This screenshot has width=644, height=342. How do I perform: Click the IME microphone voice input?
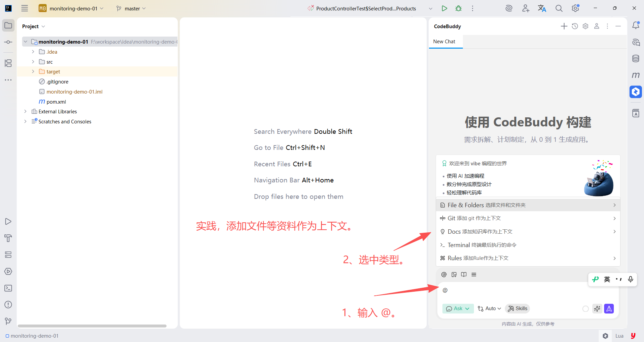click(x=631, y=279)
